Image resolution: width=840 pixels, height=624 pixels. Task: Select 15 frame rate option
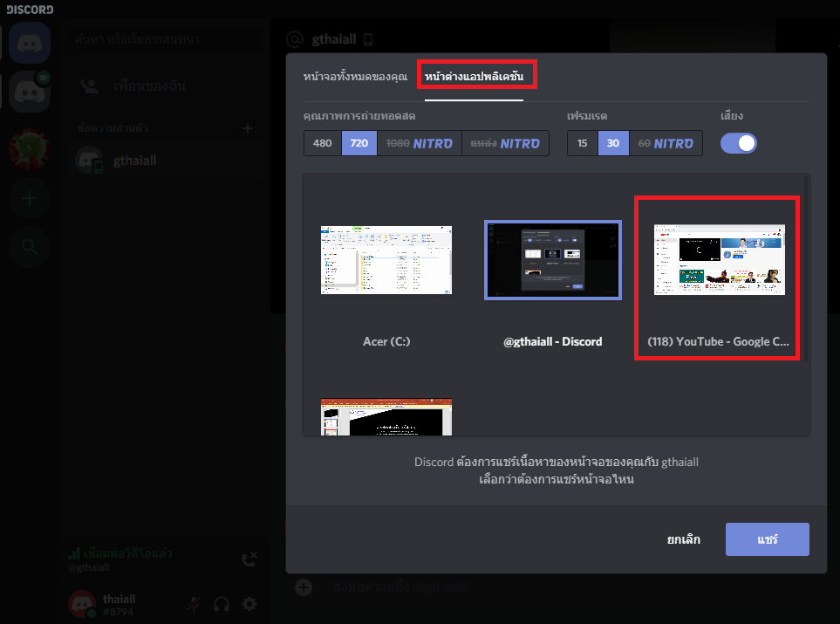pos(583,143)
